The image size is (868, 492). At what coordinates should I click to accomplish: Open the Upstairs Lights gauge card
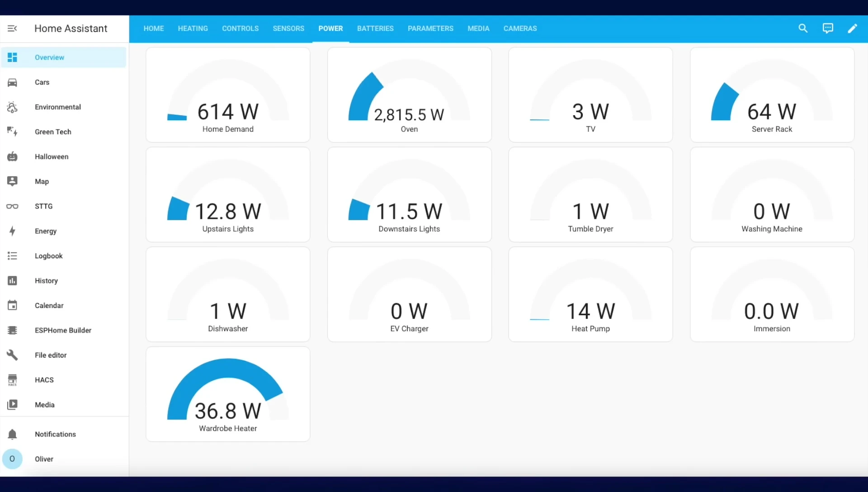click(x=228, y=194)
